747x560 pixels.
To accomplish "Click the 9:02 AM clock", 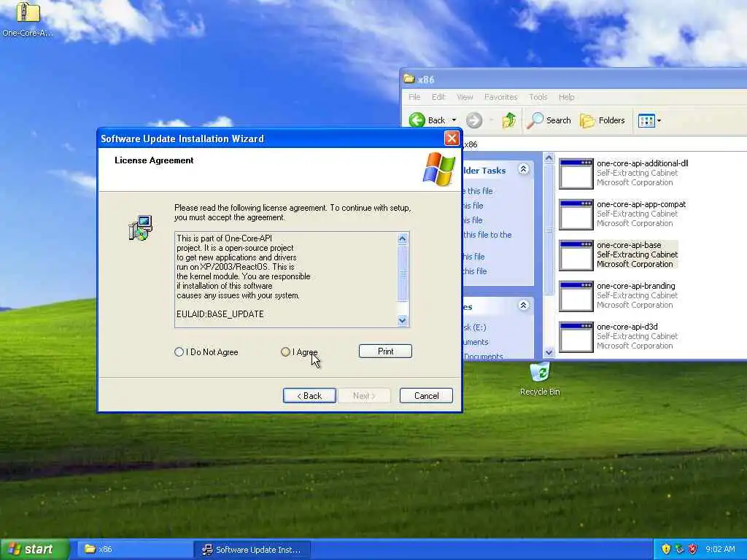I will point(720,549).
